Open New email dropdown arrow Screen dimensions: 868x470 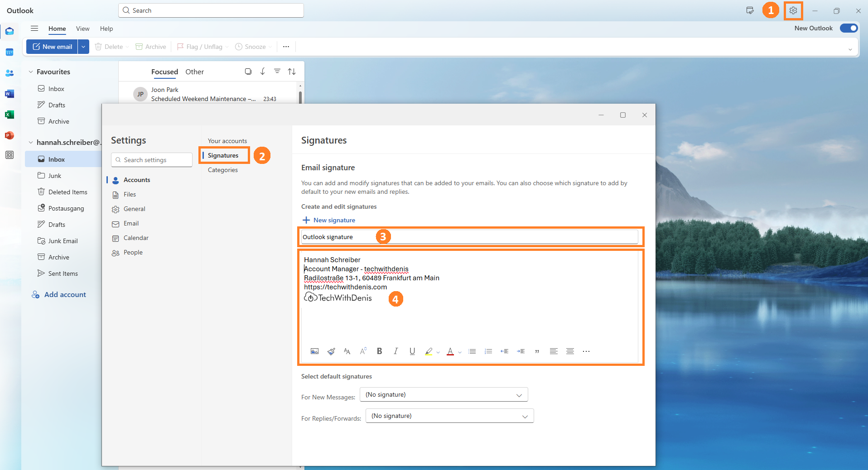tap(83, 47)
